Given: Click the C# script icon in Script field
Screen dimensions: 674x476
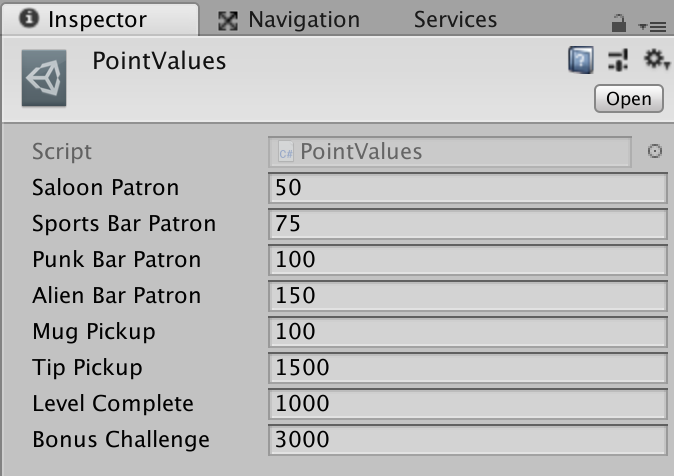Looking at the screenshot, I should (x=286, y=152).
